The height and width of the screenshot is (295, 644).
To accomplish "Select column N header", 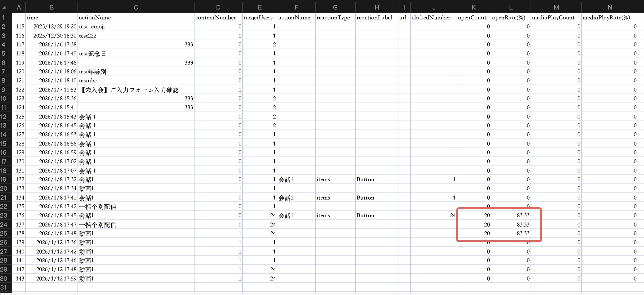I will (610, 7).
